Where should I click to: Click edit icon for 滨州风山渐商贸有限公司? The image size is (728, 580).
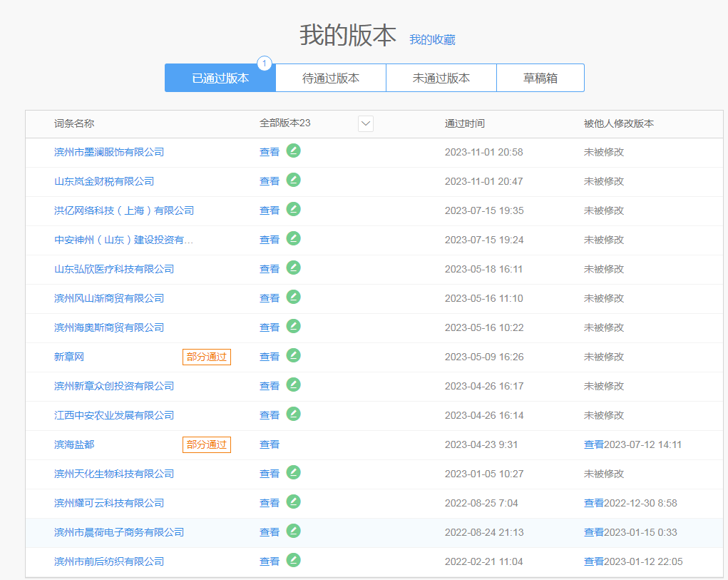[294, 297]
